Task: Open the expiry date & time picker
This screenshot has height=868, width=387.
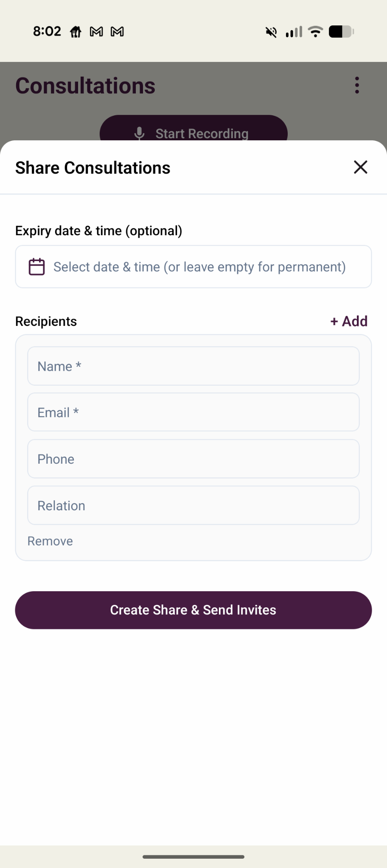Action: (193, 267)
